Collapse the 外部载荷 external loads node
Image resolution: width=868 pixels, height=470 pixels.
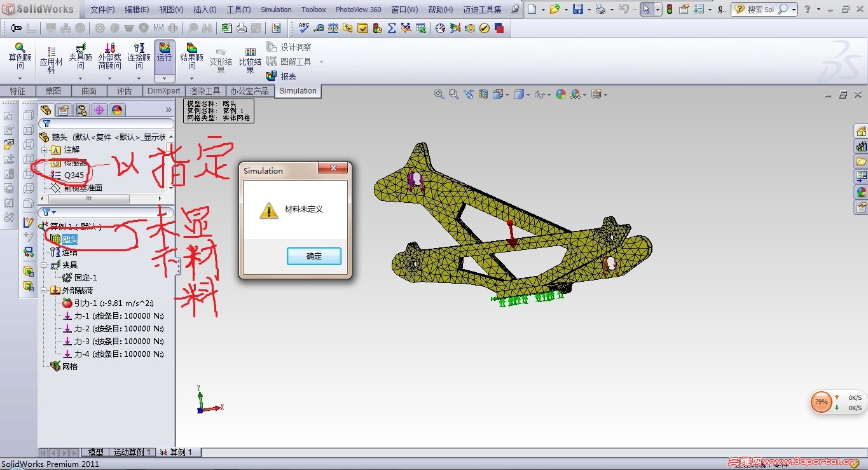(44, 290)
